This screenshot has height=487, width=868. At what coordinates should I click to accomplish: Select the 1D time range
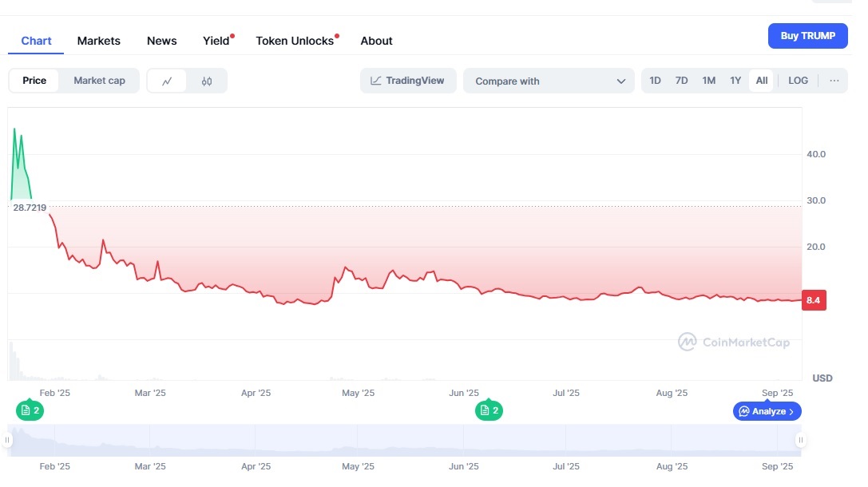[x=655, y=81]
